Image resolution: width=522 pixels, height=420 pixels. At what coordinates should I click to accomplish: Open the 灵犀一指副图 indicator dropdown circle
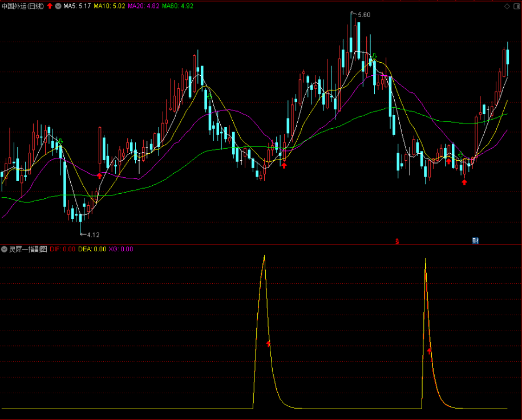(4, 249)
